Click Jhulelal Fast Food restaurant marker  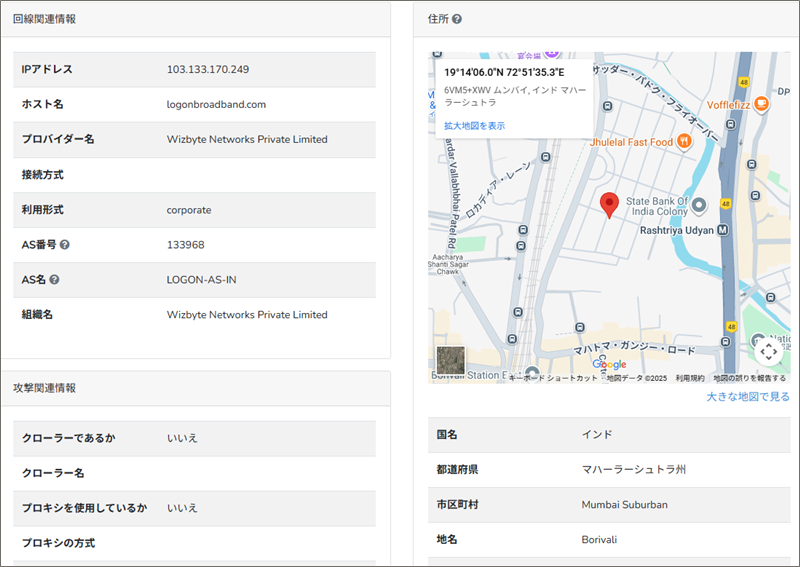tap(684, 141)
